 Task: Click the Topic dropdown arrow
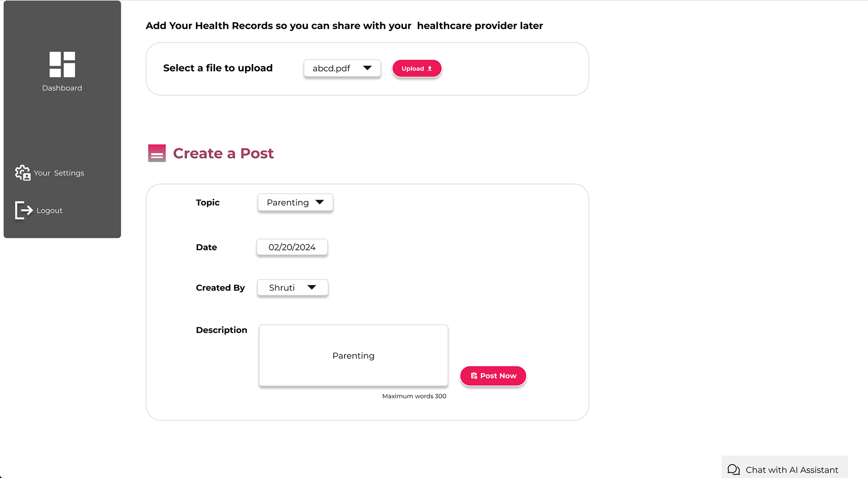320,202
